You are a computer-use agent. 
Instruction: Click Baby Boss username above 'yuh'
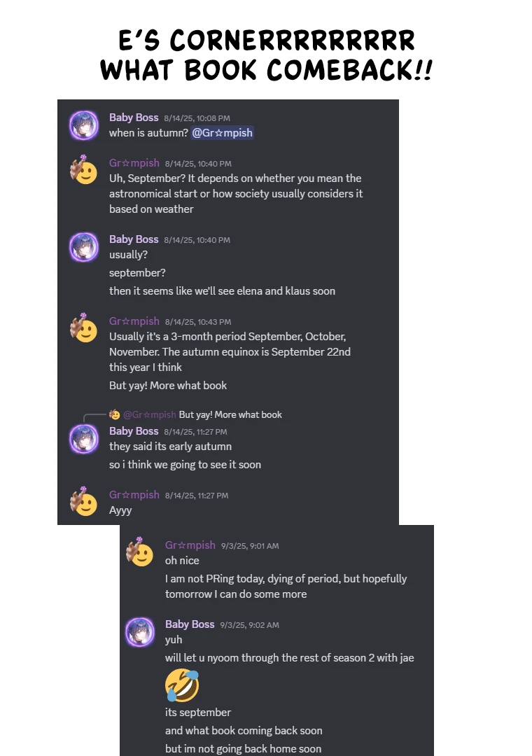pos(190,624)
